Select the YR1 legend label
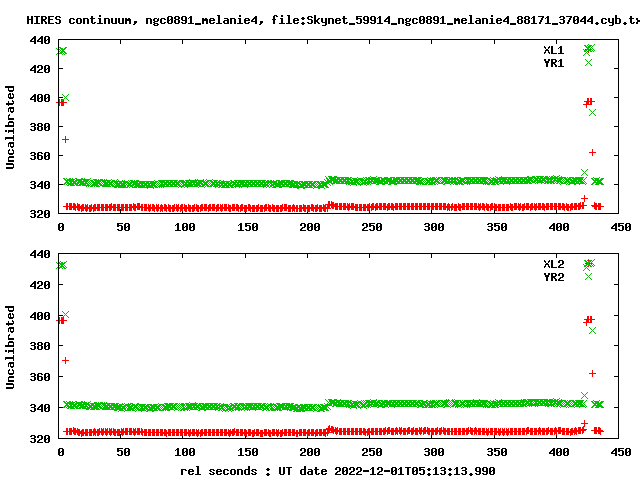 pyautogui.click(x=553, y=63)
